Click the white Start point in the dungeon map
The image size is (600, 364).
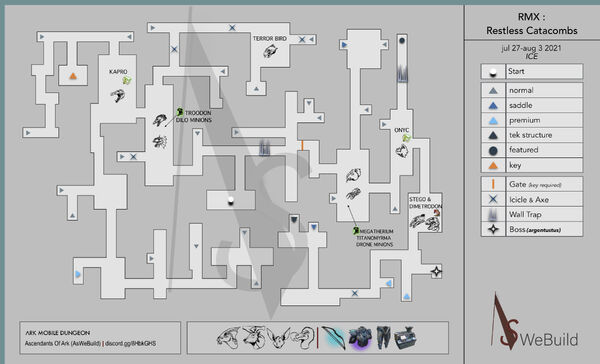pyautogui.click(x=231, y=200)
